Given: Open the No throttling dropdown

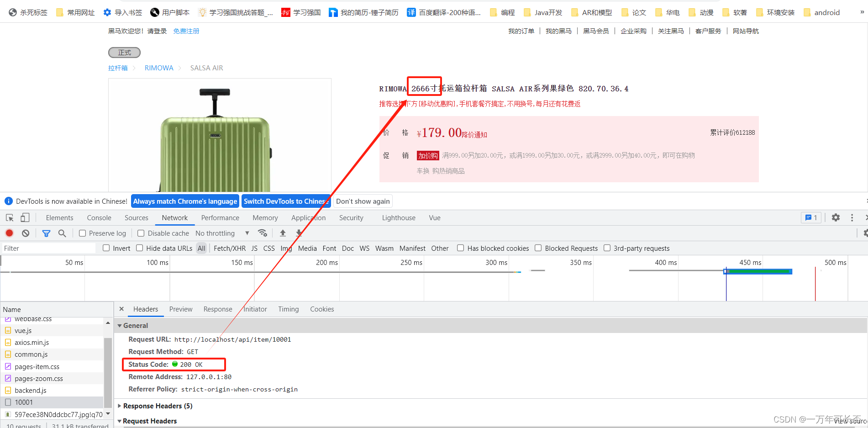Looking at the screenshot, I should click(x=222, y=233).
